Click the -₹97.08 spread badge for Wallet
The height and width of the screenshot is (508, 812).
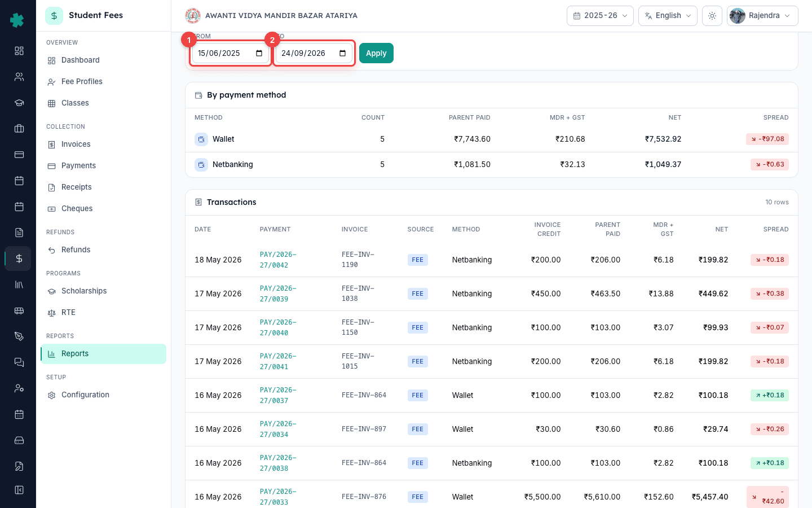click(x=767, y=139)
